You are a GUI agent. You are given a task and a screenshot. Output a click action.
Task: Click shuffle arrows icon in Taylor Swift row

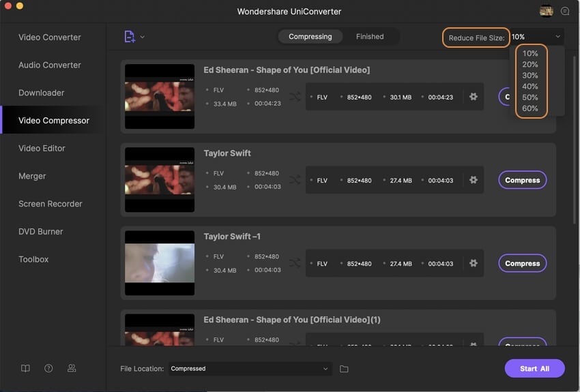[295, 180]
